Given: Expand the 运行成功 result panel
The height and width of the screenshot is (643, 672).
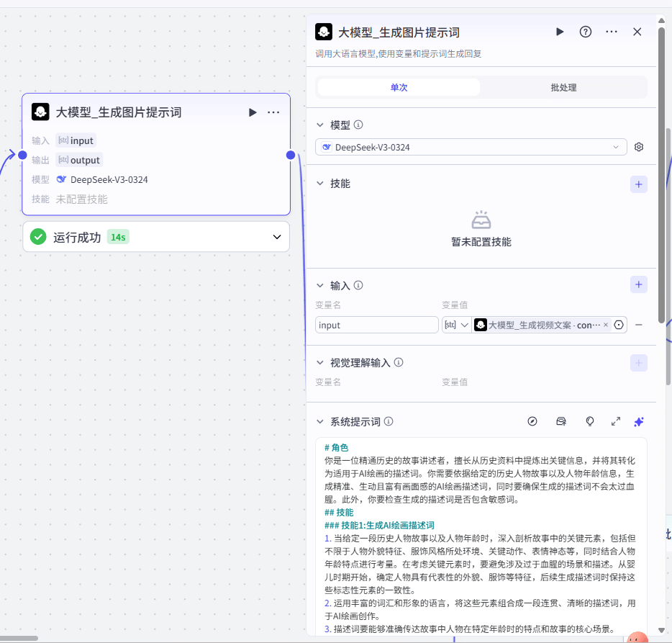Looking at the screenshot, I should (x=277, y=237).
